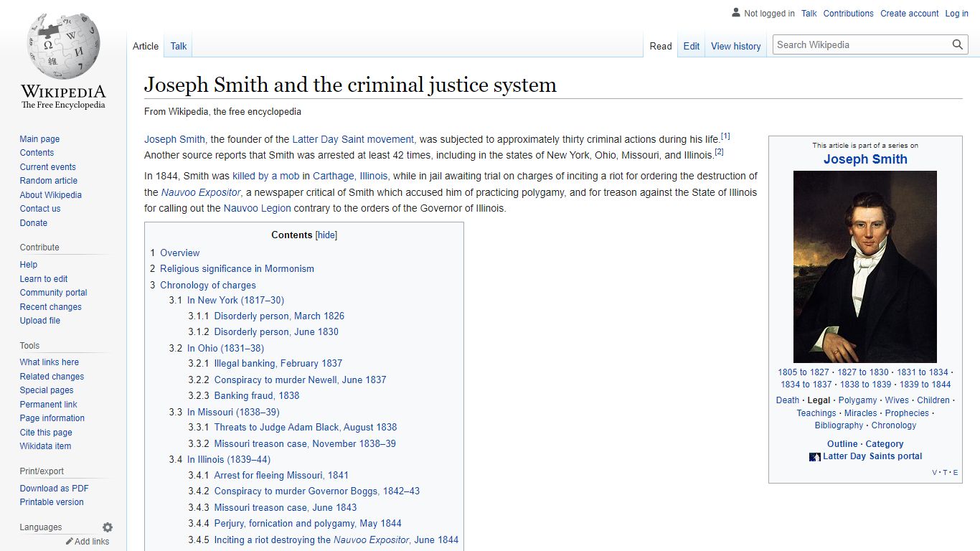Follow Latter Day Saint movement link
The width and height of the screenshot is (980, 551).
click(x=353, y=139)
